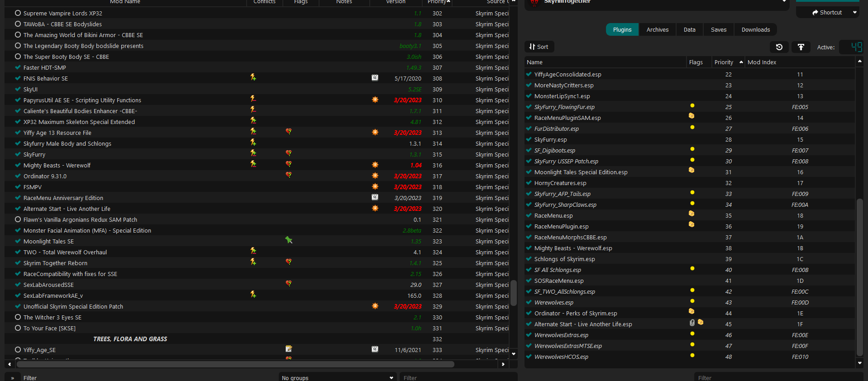The width and height of the screenshot is (868, 381).
Task: Open the Shortcut dropdown arrow
Action: 855,13
